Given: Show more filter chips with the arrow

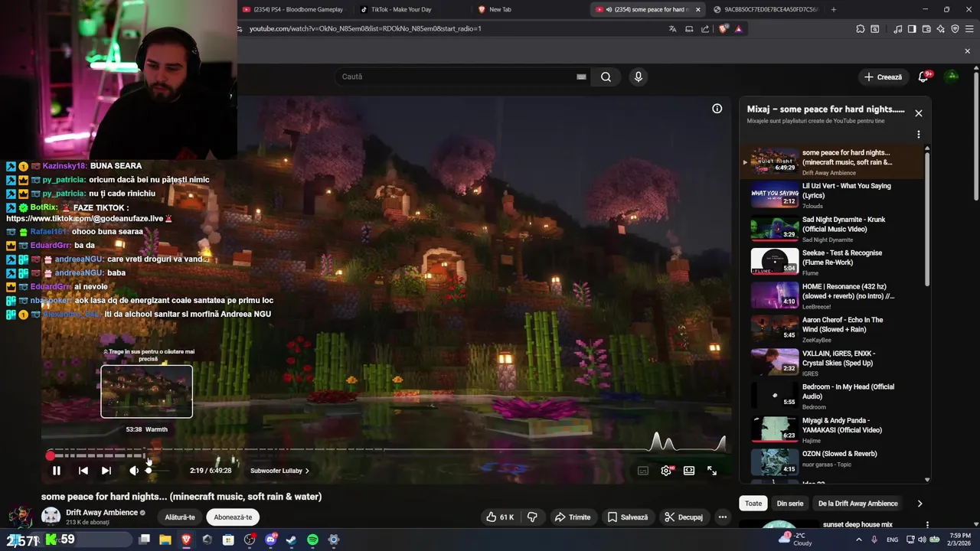Looking at the screenshot, I should [x=920, y=504].
